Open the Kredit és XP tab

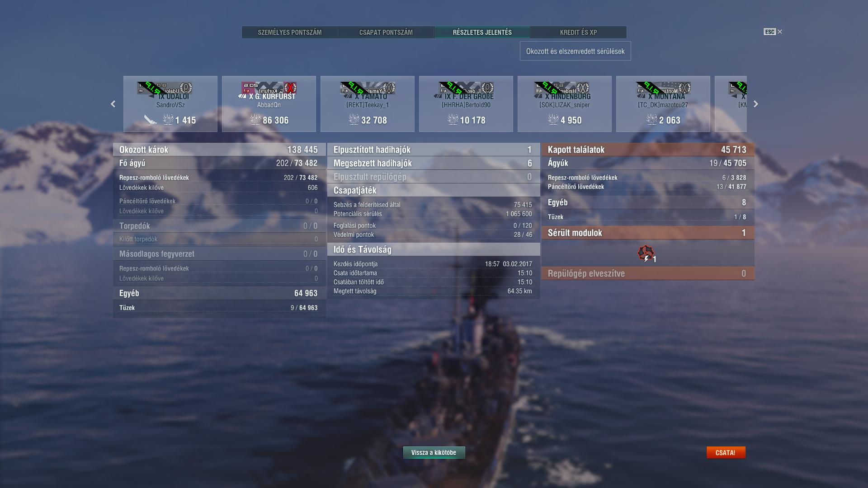click(579, 33)
